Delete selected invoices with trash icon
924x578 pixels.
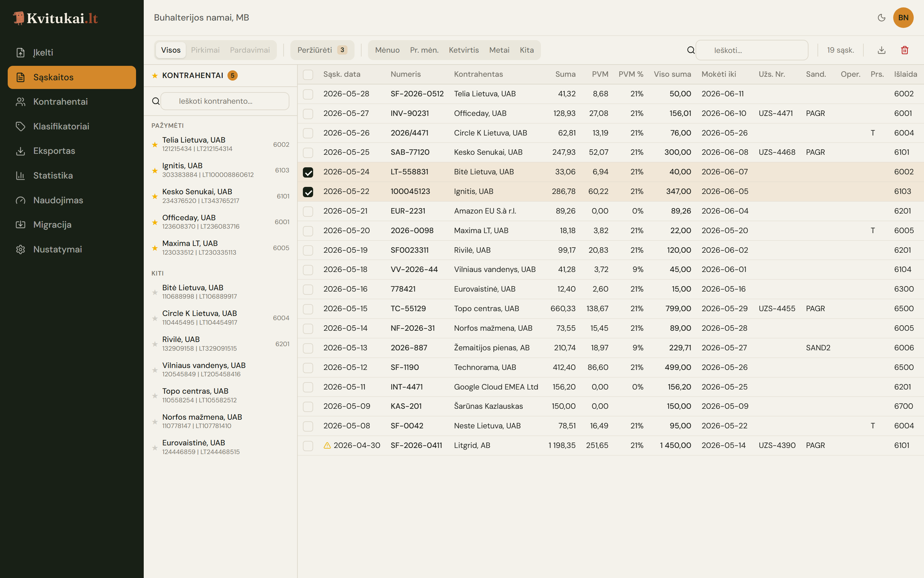point(904,50)
